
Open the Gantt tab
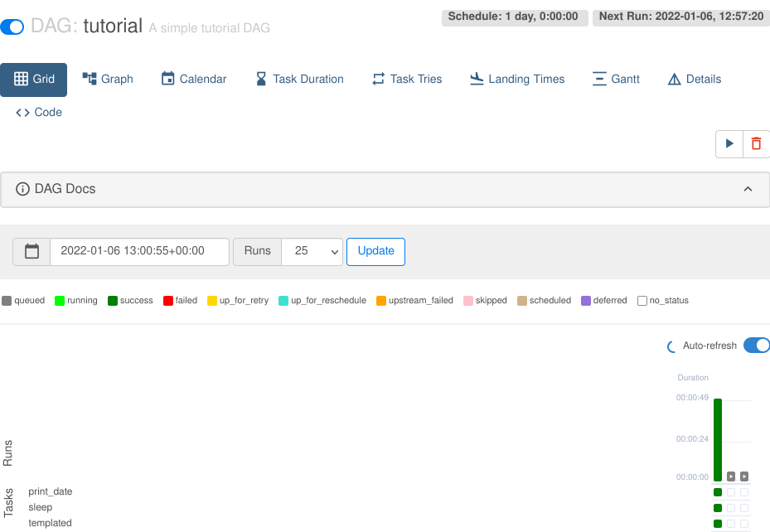(617, 79)
